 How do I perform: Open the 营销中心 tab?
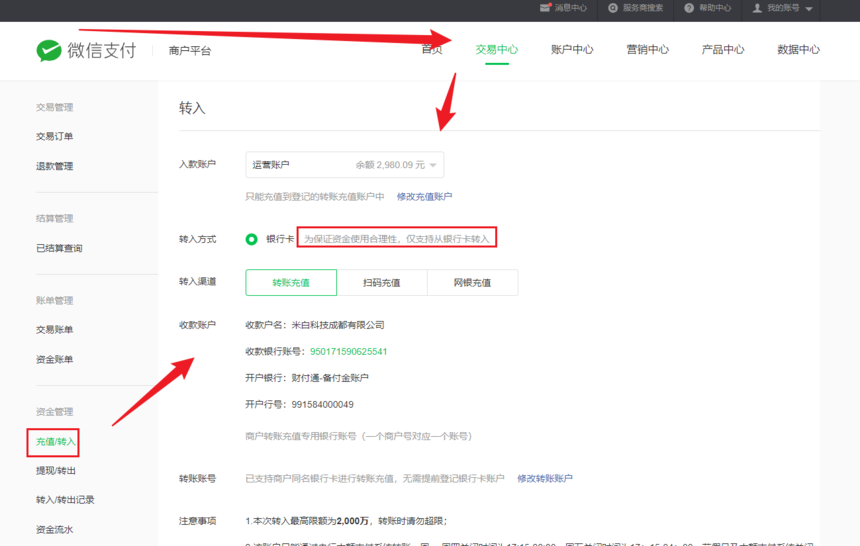tap(648, 49)
